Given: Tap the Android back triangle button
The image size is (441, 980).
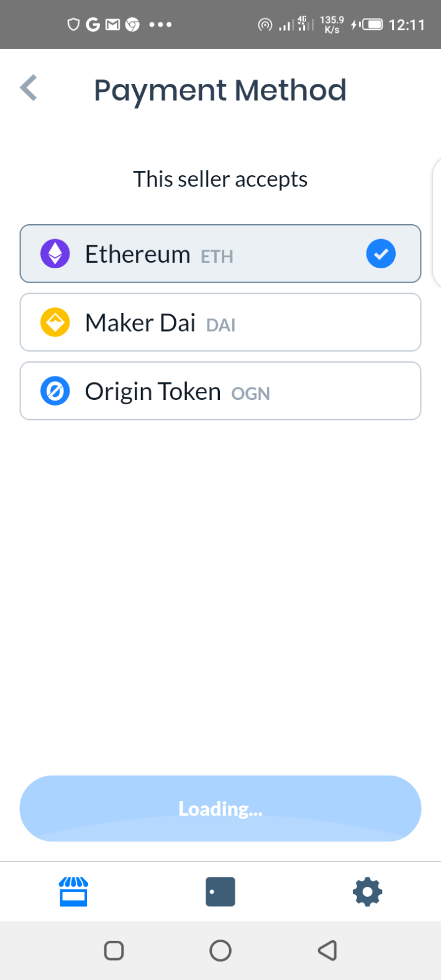Looking at the screenshot, I should (327, 950).
